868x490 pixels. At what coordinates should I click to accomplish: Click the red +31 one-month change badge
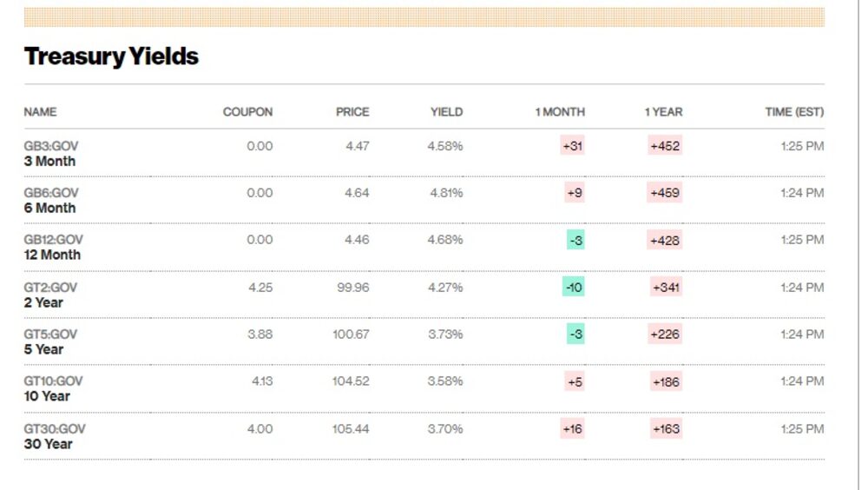pos(573,146)
